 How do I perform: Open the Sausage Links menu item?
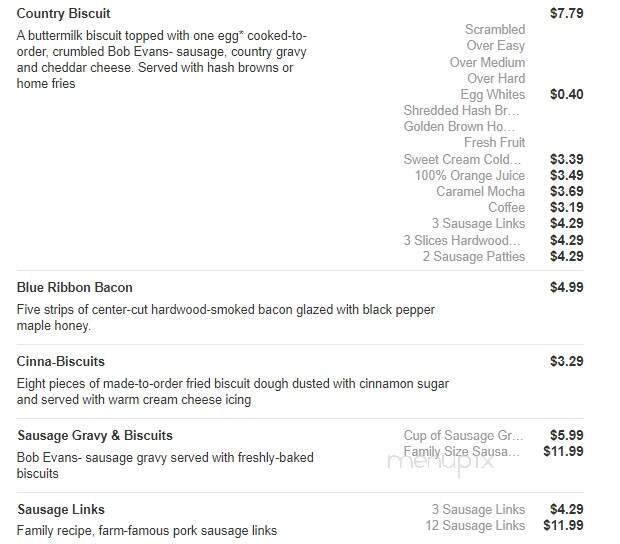point(61,509)
